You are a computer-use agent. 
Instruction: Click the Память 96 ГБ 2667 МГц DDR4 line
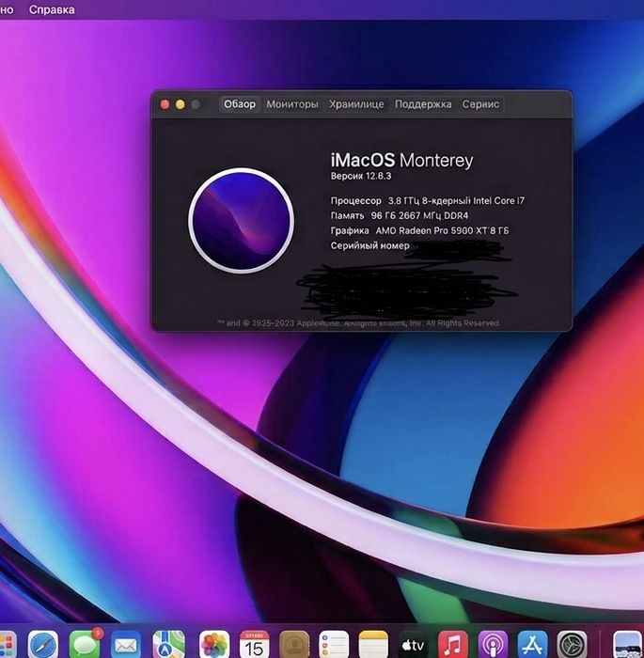[400, 215]
